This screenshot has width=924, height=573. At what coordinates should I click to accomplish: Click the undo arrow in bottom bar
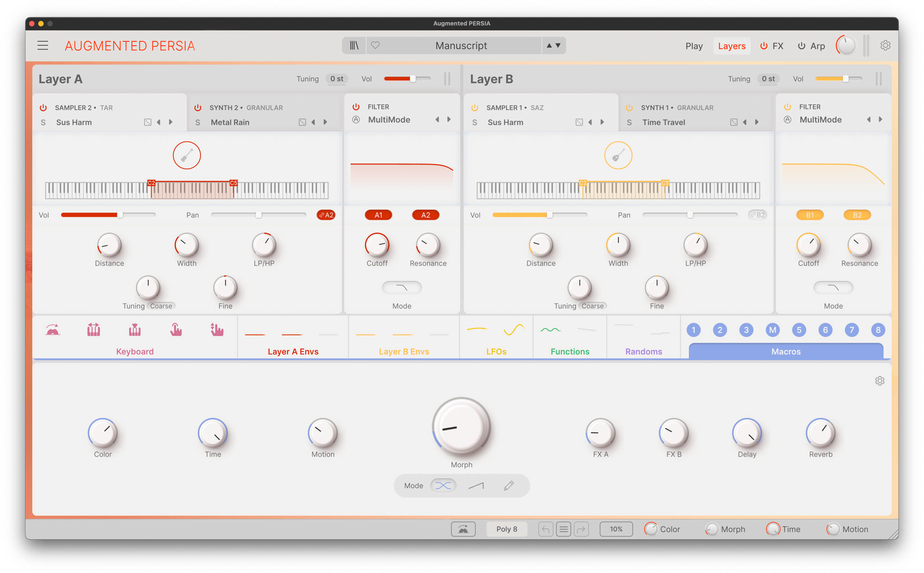point(545,529)
